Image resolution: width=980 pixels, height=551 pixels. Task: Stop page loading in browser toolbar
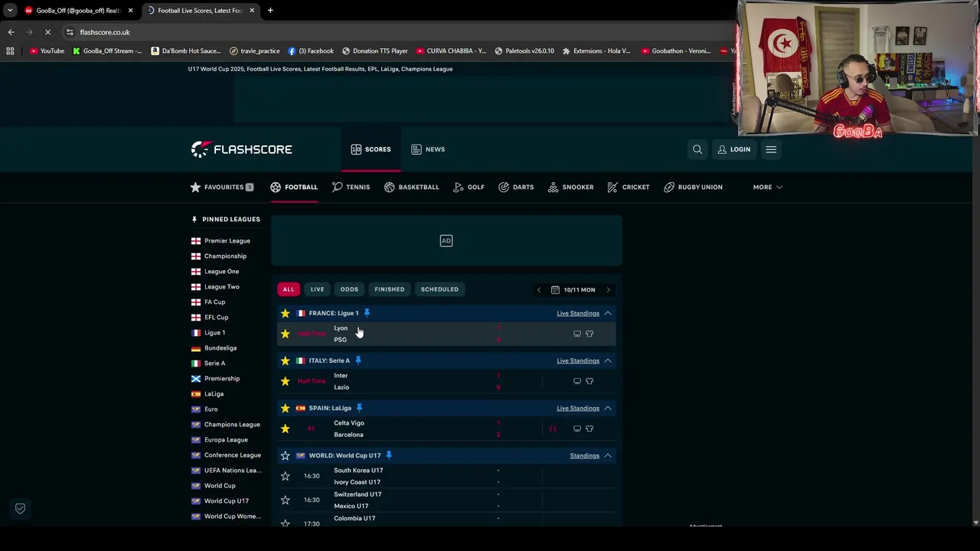47,32
